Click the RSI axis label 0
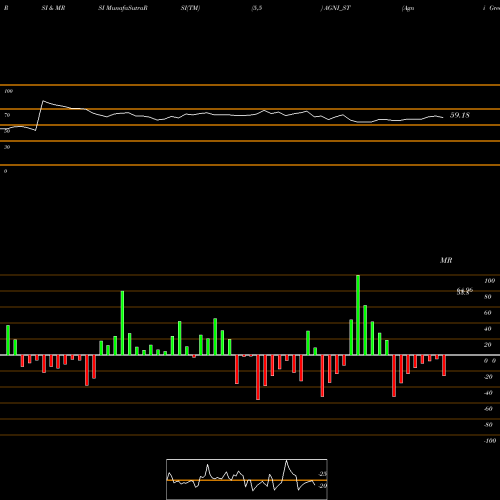Screen dimensions: 500x500 tap(5, 171)
